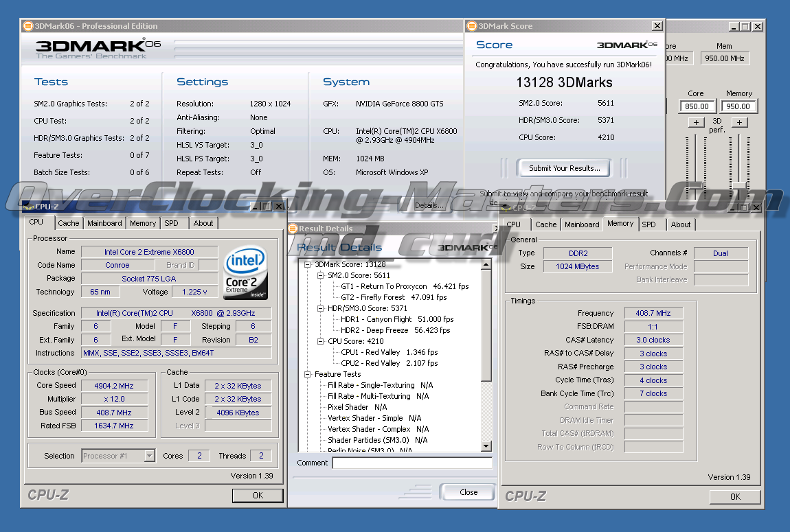
Task: Select the SPD tab in left CPU-Z
Action: tap(171, 224)
